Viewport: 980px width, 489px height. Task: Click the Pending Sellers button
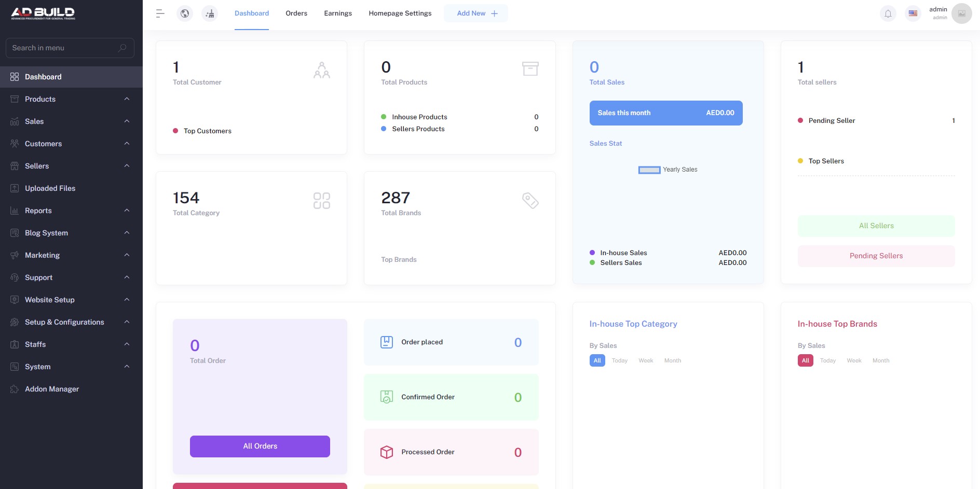click(x=876, y=256)
